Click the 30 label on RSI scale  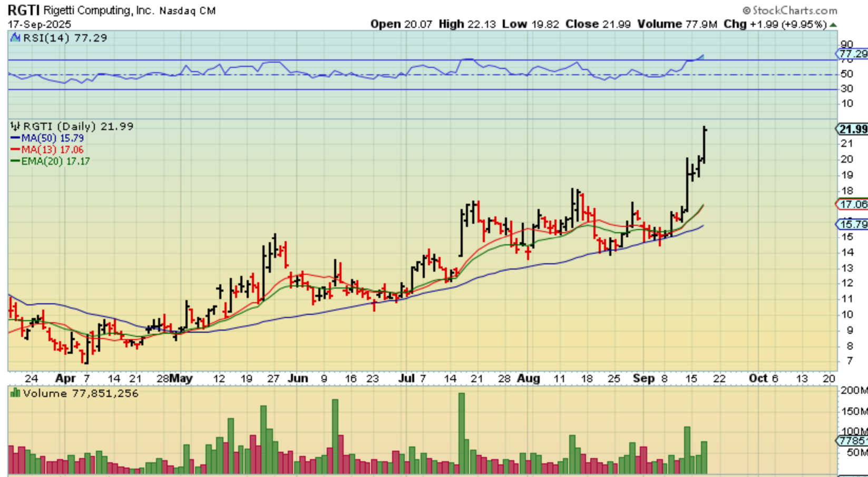coord(847,88)
